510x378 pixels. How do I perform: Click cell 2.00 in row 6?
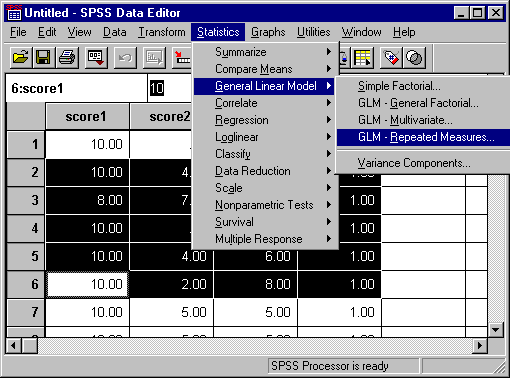(x=171, y=284)
